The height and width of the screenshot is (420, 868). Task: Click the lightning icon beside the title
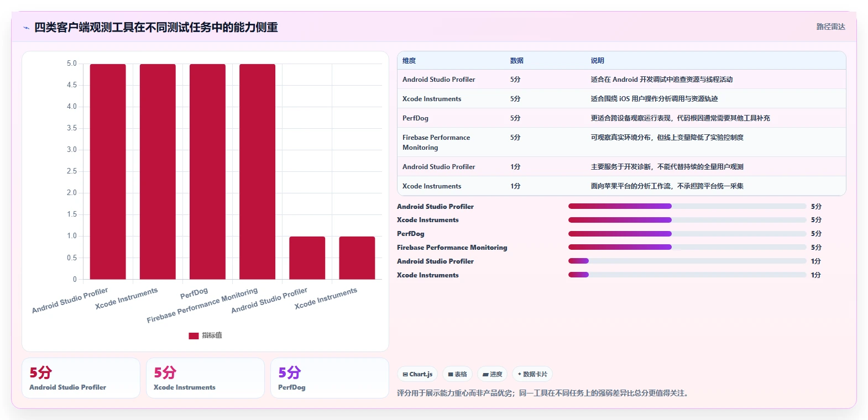(26, 28)
